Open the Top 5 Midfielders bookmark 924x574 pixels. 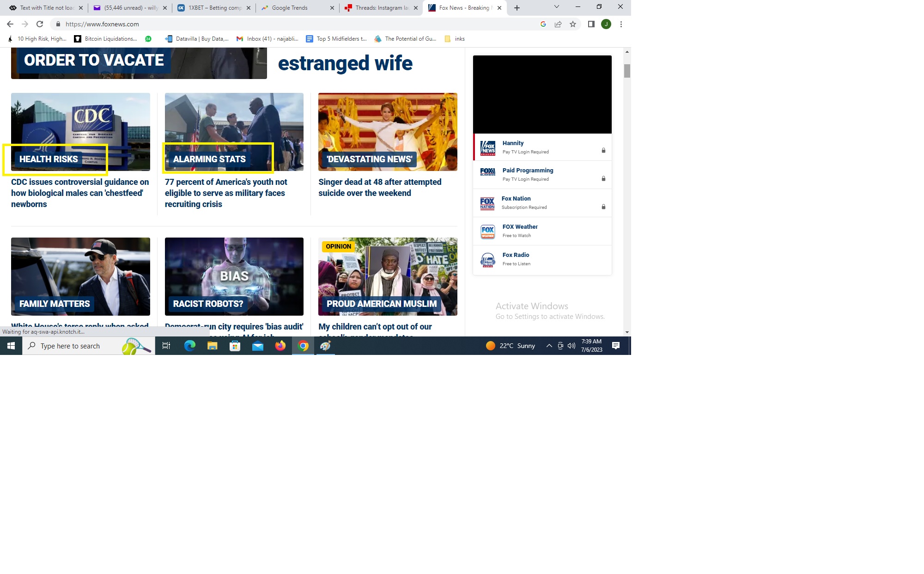pyautogui.click(x=336, y=39)
